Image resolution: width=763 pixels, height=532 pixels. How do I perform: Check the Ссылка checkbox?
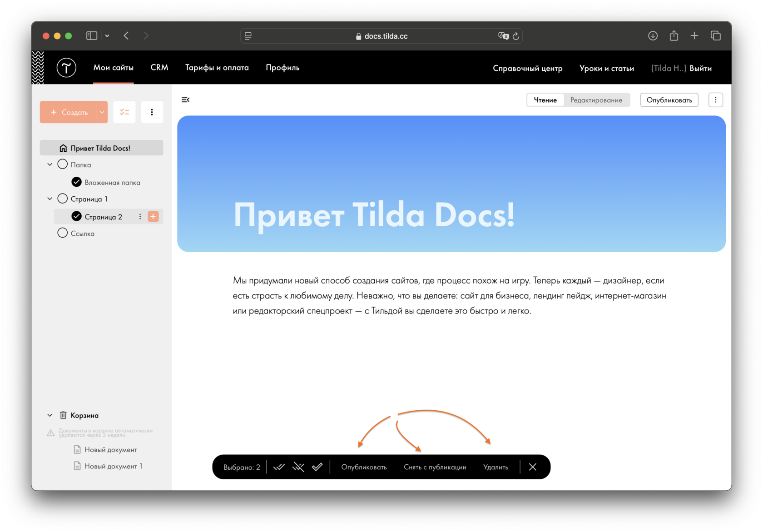tap(63, 233)
